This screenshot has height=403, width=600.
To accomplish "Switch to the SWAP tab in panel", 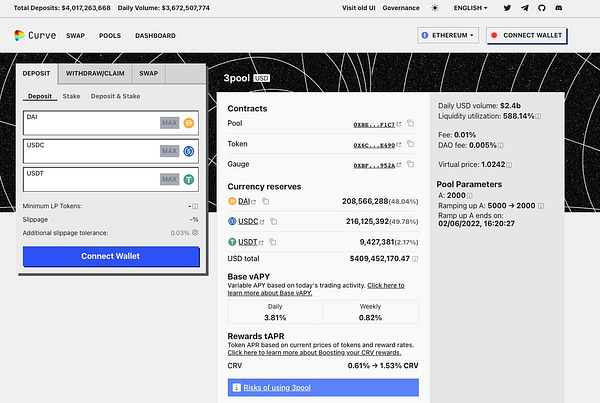I will tap(148, 73).
